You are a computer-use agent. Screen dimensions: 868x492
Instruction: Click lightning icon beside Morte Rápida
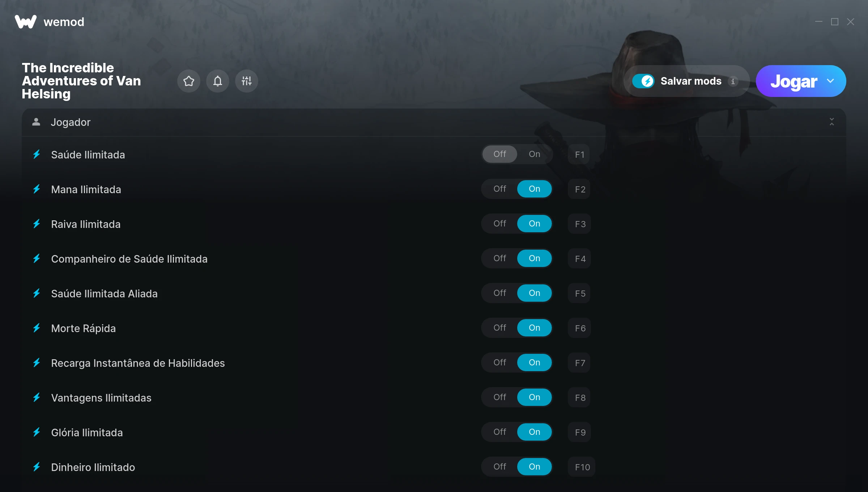click(x=37, y=328)
